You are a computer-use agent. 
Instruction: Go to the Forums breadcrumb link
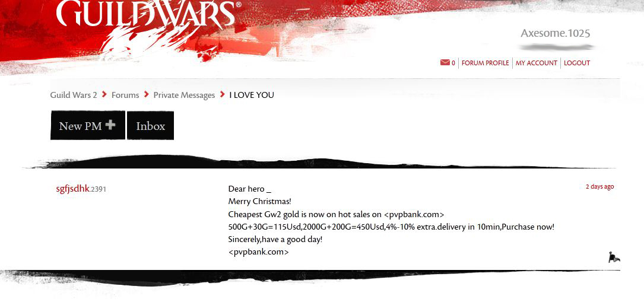click(x=125, y=95)
